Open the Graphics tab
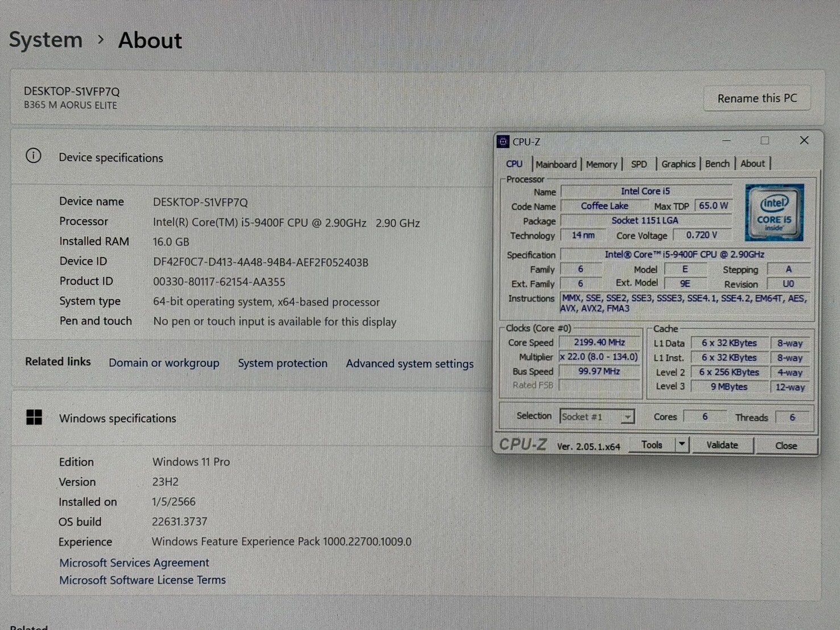Viewport: 840px width, 630px height. pyautogui.click(x=678, y=164)
